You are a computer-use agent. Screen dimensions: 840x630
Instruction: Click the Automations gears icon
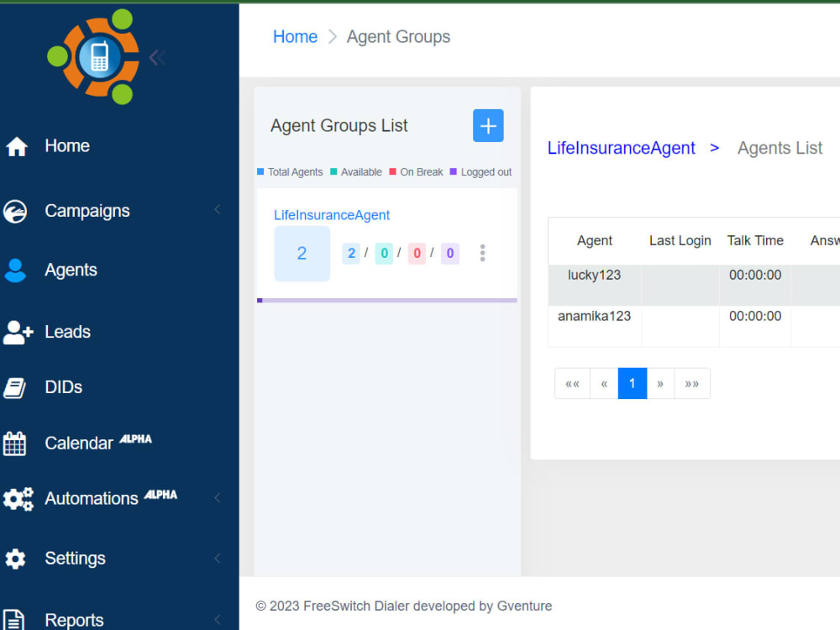pos(18,499)
